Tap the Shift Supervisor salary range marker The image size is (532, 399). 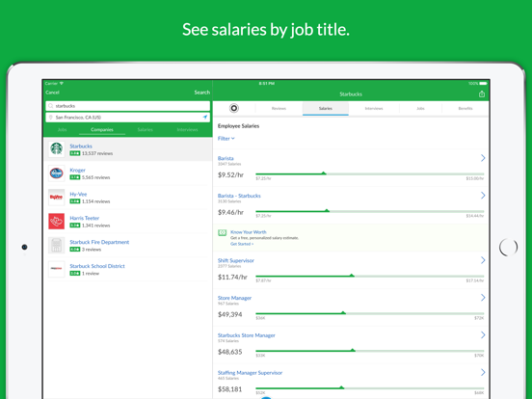[x=352, y=276]
